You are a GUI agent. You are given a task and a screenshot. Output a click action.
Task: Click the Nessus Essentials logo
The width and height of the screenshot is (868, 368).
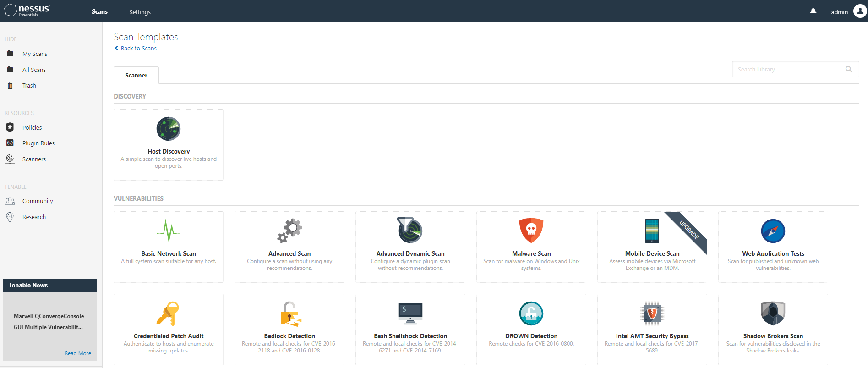tap(27, 10)
